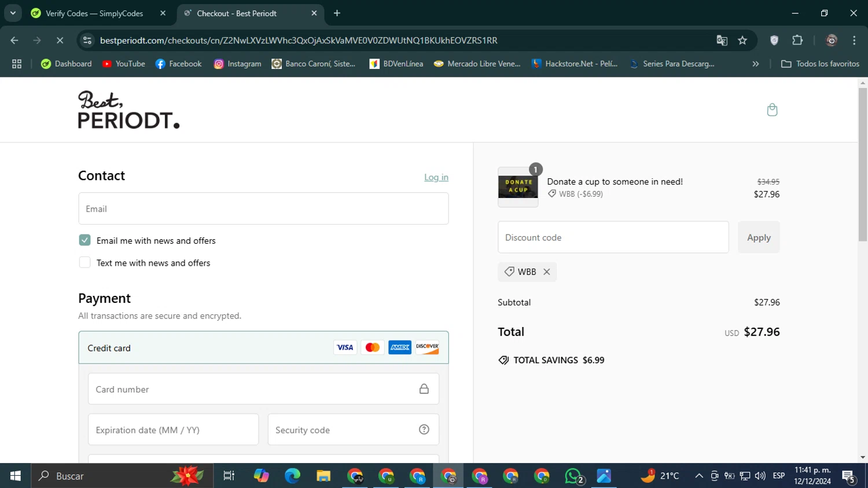
Task: Open the Chrome profile avatar
Action: pos(832,41)
